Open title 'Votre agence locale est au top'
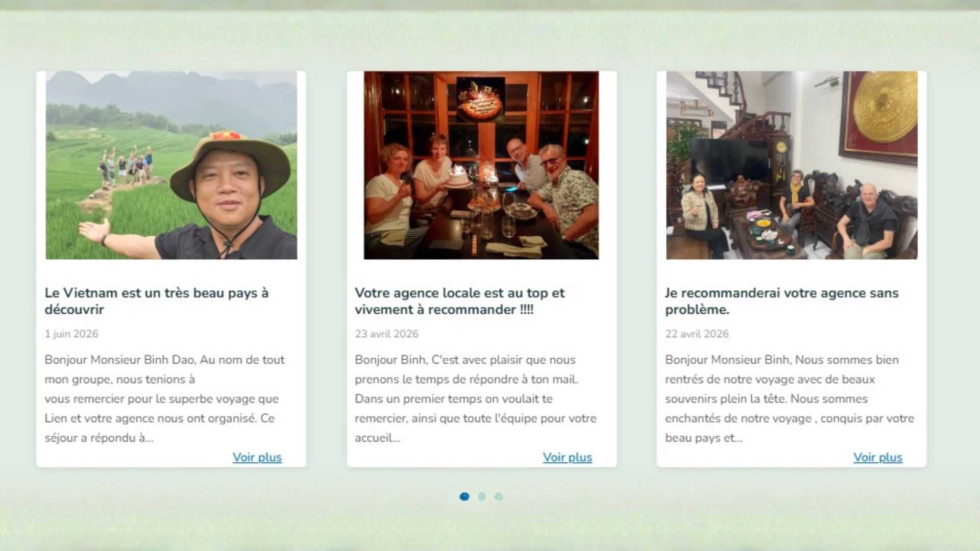980x551 pixels. pyautogui.click(x=460, y=301)
